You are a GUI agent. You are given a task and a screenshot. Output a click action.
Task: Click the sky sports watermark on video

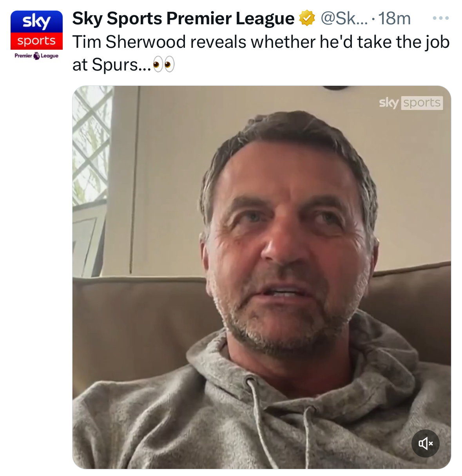[x=411, y=103]
